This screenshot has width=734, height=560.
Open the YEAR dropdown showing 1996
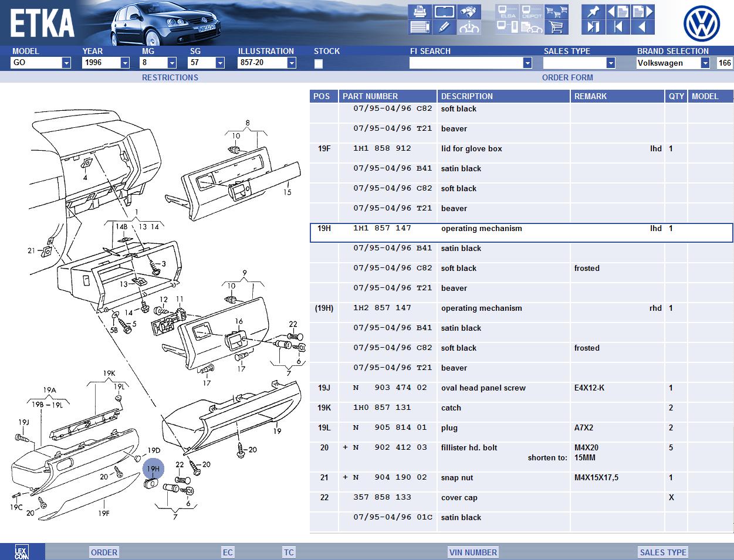(x=124, y=63)
